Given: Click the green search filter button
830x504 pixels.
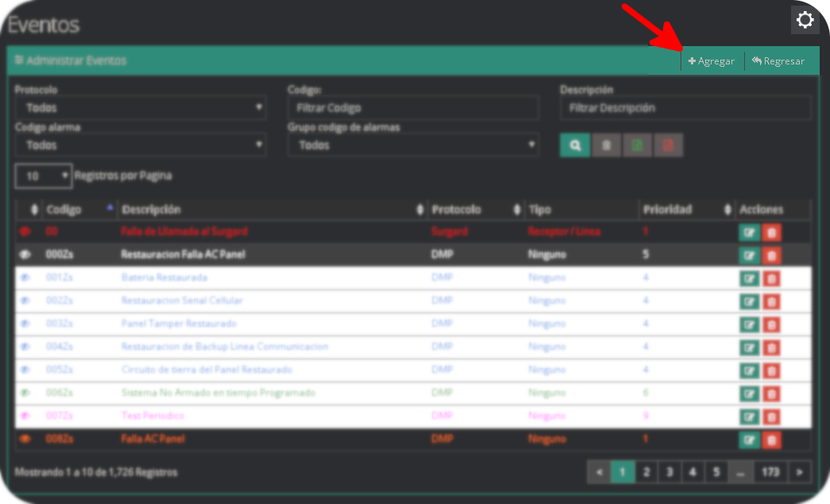Looking at the screenshot, I should (575, 145).
